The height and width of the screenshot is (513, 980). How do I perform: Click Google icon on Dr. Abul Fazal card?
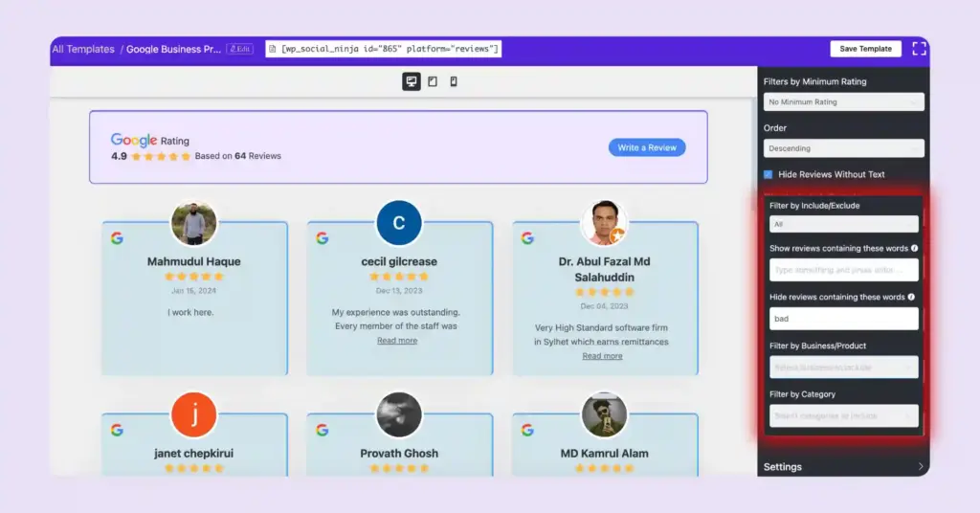coord(527,238)
